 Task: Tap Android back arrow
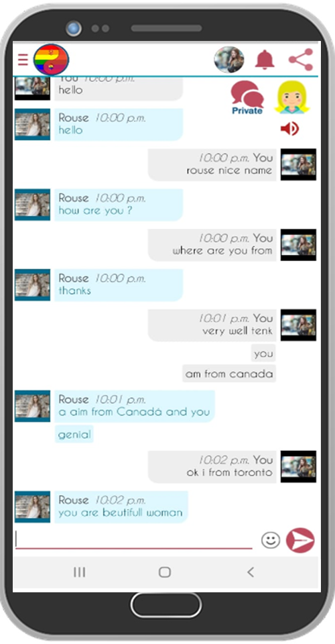point(250,572)
